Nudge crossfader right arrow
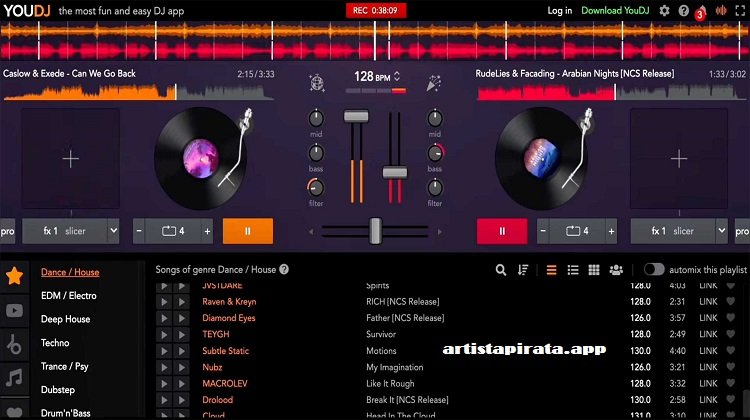Viewport: 750px width, 420px height. [x=440, y=232]
